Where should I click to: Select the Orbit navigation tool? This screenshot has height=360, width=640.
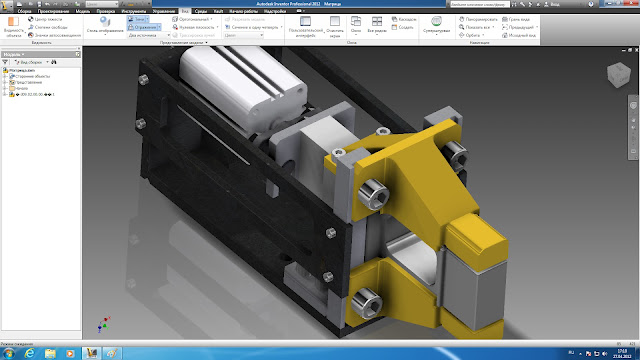[472, 35]
